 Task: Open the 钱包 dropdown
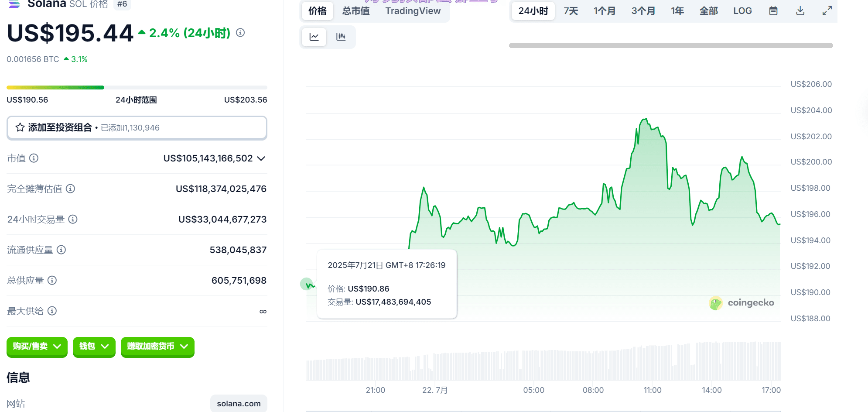[x=94, y=347]
